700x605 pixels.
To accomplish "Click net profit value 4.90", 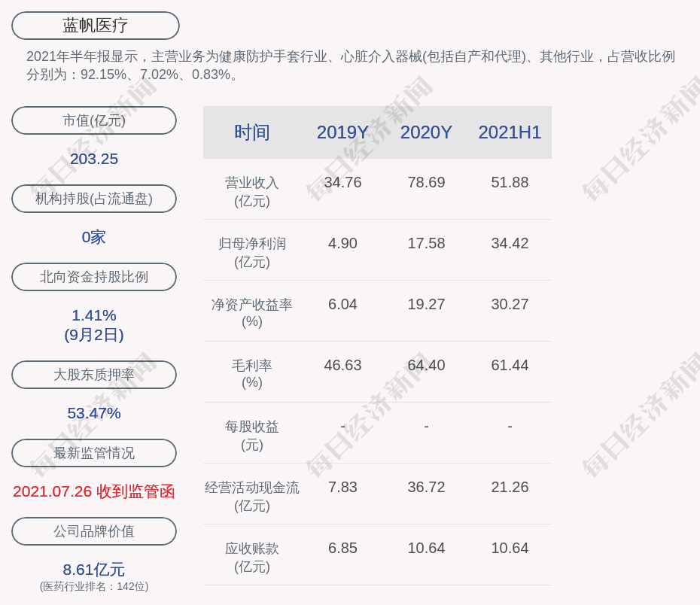I will [x=342, y=244].
